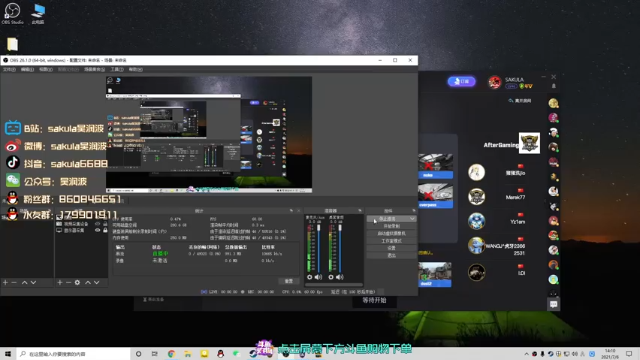The height and width of the screenshot is (360, 640).
Task: Remove the selected source with the minus icon
Action: pos(68,282)
